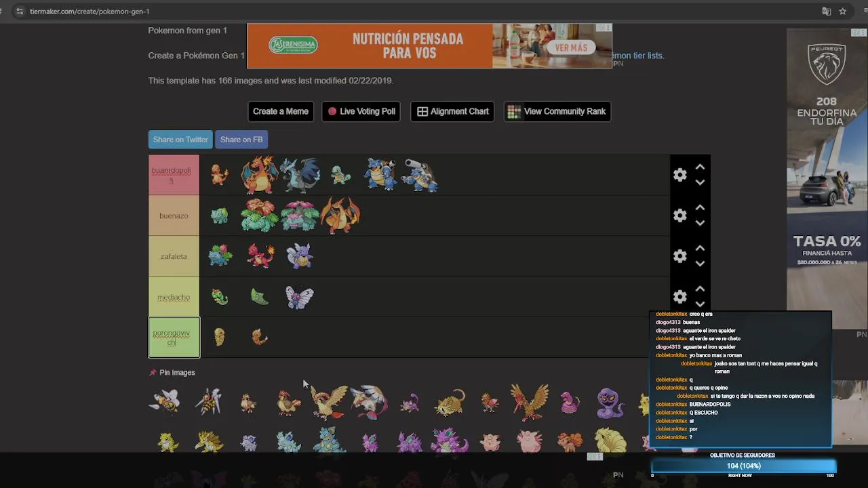Select the green porongovivchi tier label
Image resolution: width=868 pixels, height=488 pixels.
tap(174, 338)
